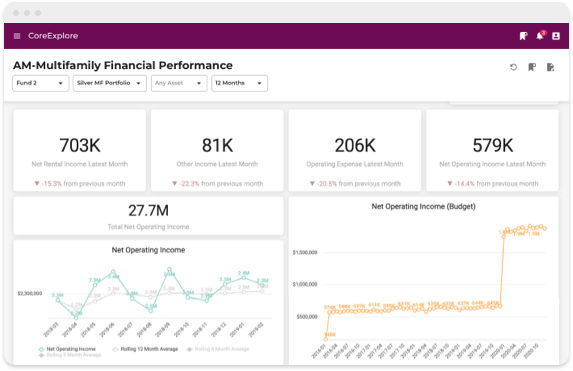Change the 12 Months period dropdown

click(239, 83)
